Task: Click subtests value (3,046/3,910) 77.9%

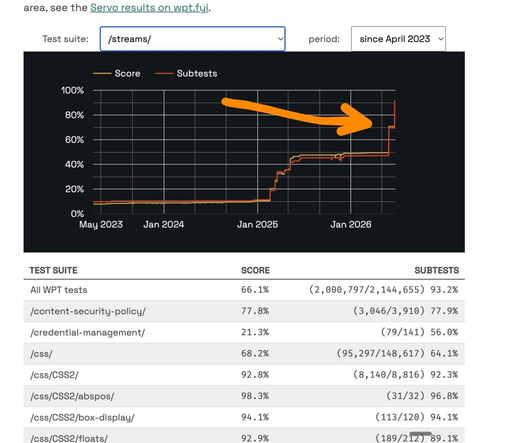Action: click(x=406, y=311)
